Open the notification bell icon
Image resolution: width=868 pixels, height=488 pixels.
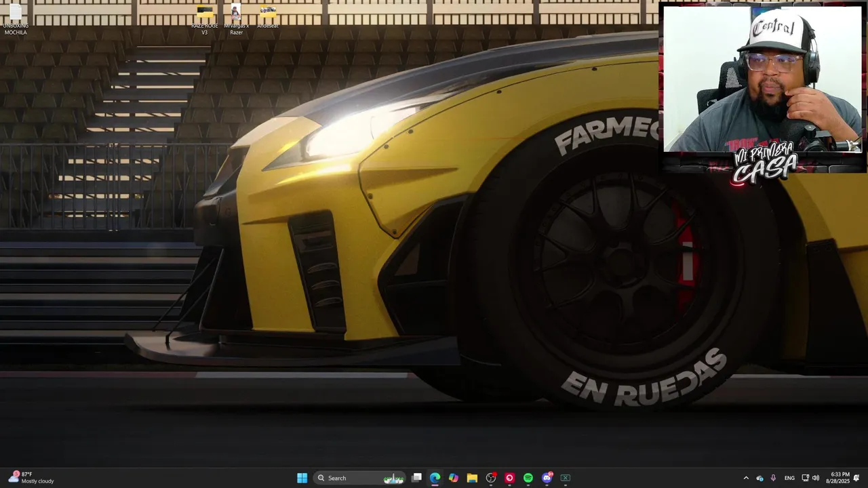[x=856, y=478]
